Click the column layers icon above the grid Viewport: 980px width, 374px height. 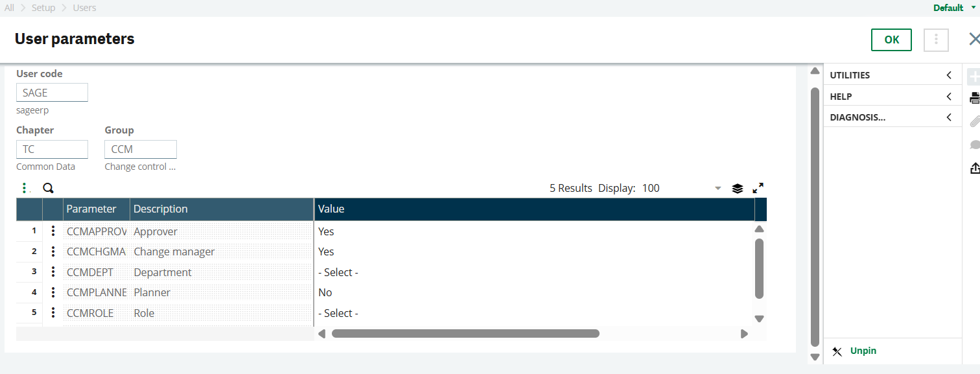pos(737,187)
